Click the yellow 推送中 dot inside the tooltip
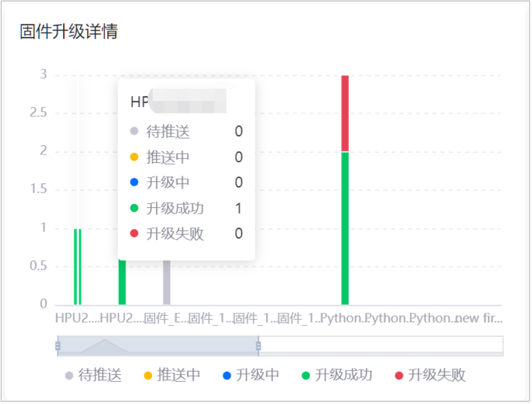 134,157
